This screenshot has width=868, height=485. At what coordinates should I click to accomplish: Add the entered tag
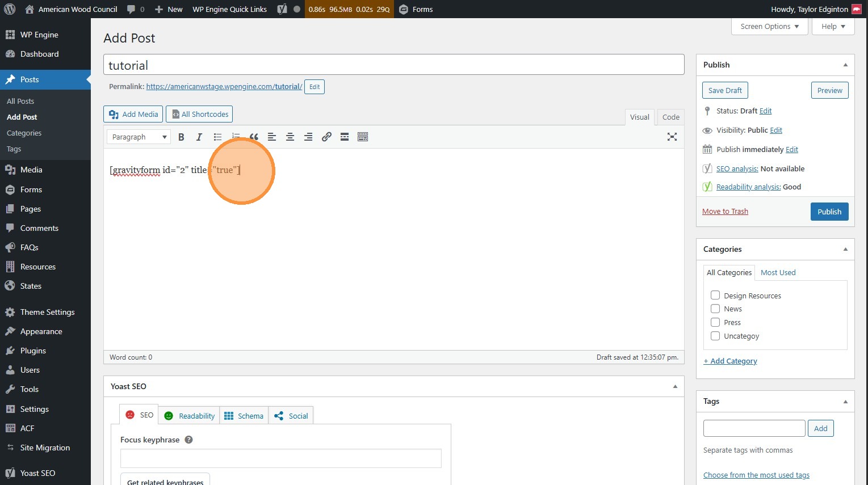coord(821,428)
